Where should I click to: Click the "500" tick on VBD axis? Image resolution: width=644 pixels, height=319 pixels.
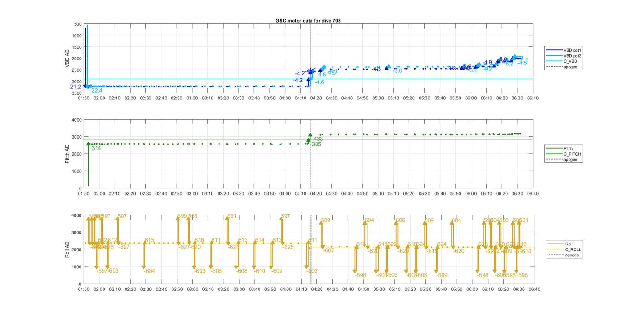[x=77, y=24]
